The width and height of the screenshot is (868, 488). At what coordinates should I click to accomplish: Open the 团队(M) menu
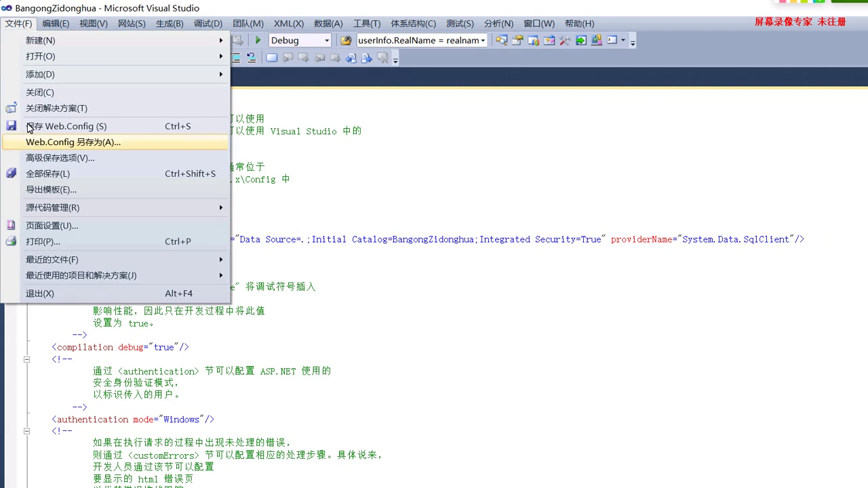tap(248, 23)
